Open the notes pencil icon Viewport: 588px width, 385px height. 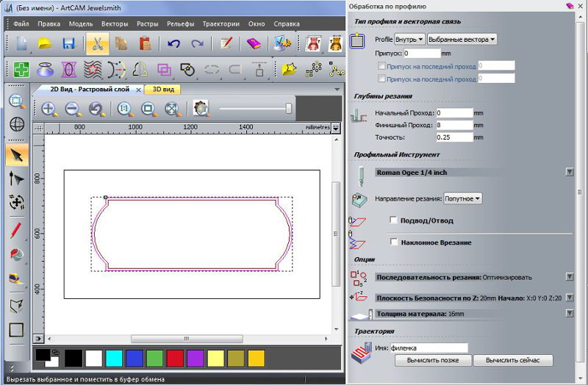pos(226,44)
